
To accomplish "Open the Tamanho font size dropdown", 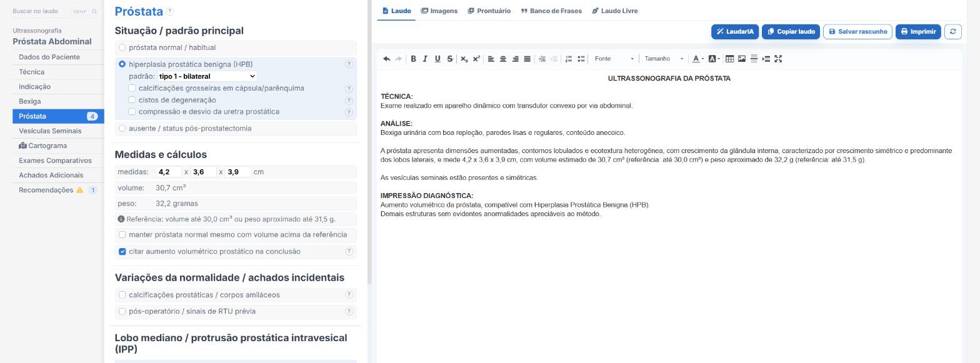I will point(664,59).
